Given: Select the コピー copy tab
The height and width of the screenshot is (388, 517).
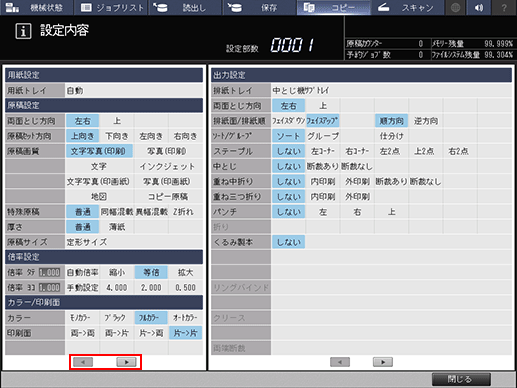Looking at the screenshot, I should (x=334, y=7).
